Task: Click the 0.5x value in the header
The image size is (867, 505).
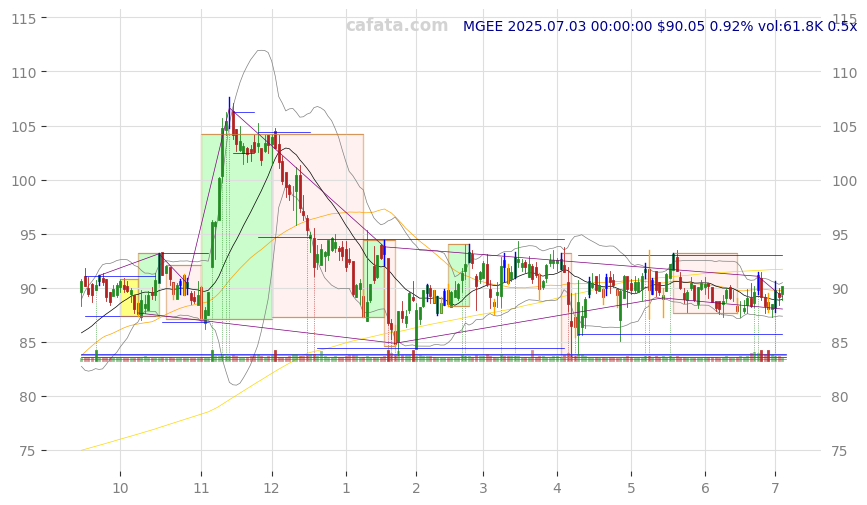Action: point(842,26)
